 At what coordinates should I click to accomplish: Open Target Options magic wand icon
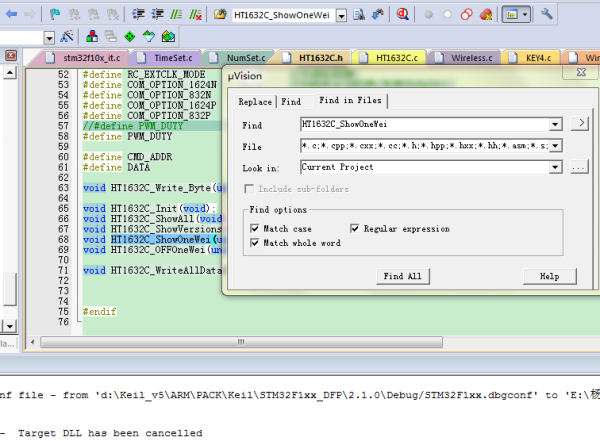pyautogui.click(x=68, y=37)
